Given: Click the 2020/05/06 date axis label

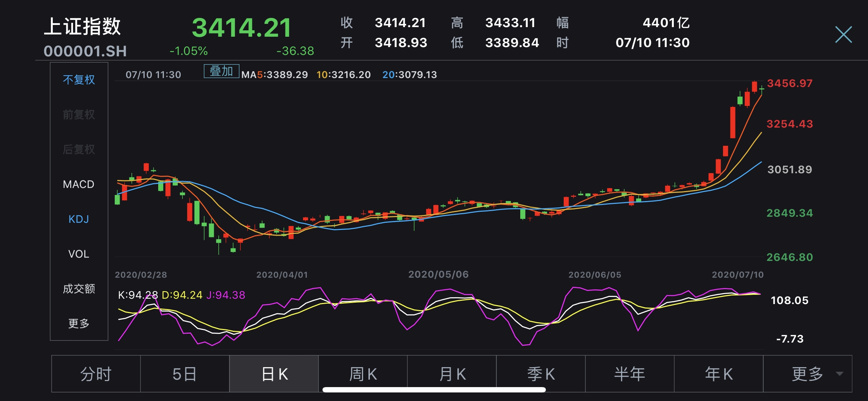Looking at the screenshot, I should pos(438,274).
